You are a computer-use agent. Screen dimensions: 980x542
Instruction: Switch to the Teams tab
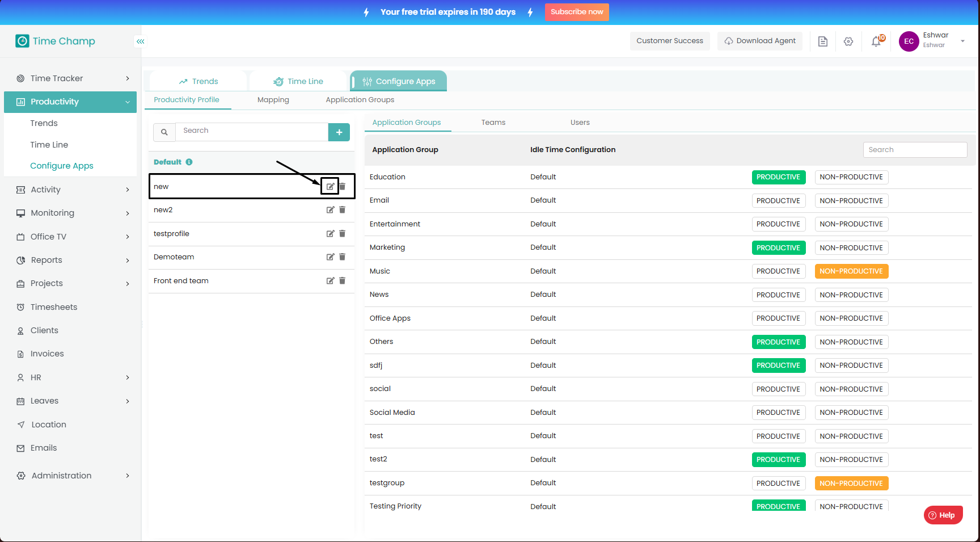(x=493, y=123)
